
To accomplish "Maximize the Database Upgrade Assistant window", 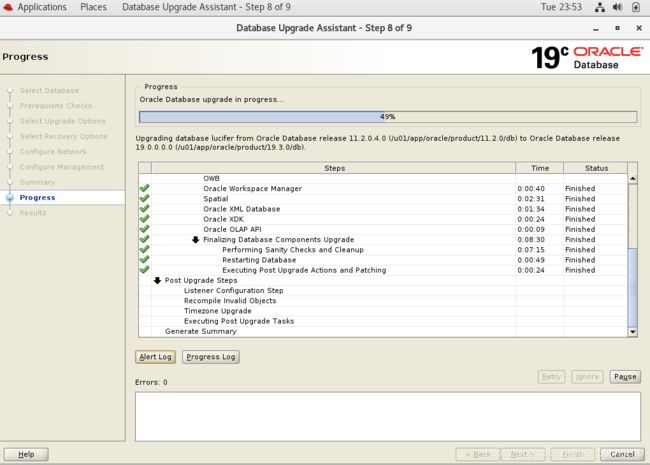I will coord(617,28).
